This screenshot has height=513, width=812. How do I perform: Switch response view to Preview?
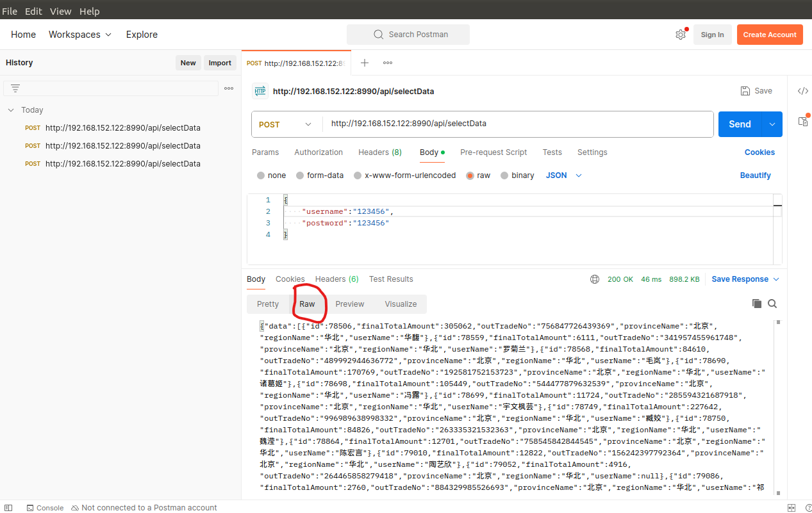click(x=350, y=304)
